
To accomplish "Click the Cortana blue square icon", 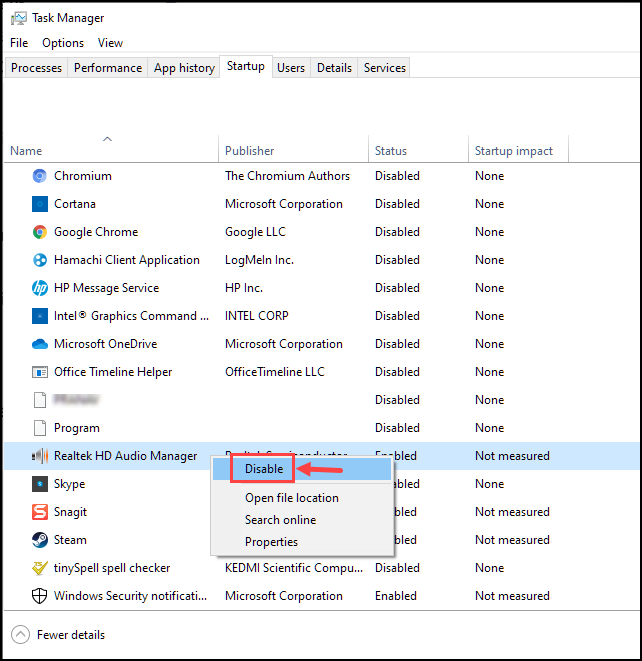I will click(x=40, y=204).
